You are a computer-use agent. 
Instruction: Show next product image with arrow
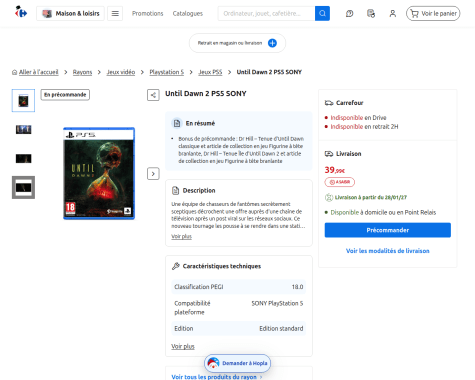click(153, 174)
